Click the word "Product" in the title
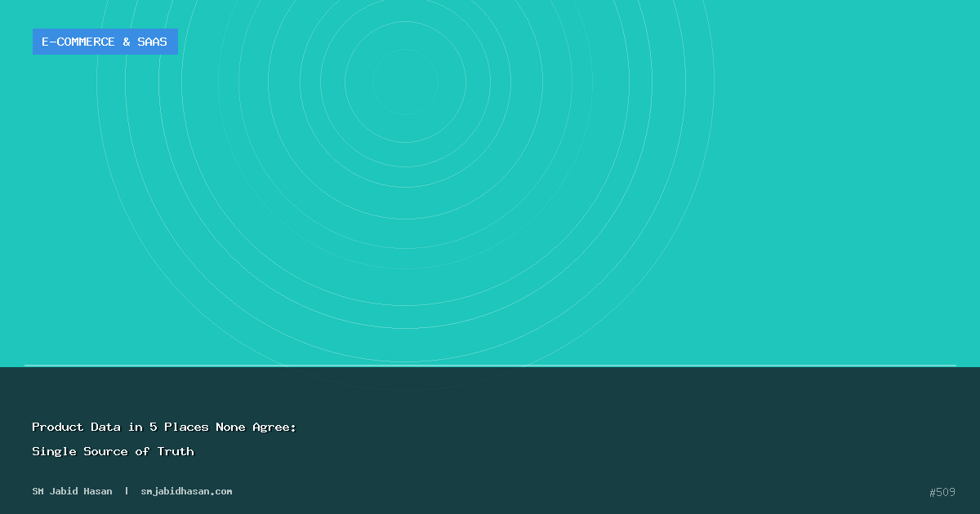 [x=58, y=427]
